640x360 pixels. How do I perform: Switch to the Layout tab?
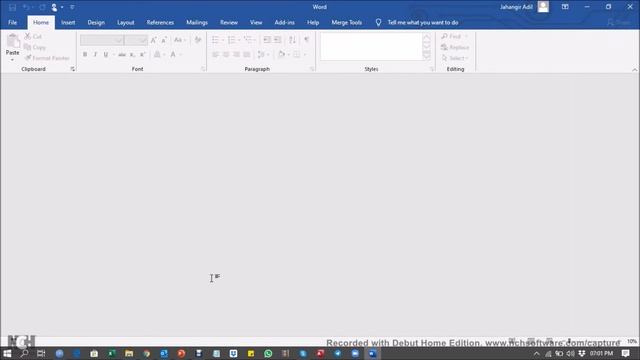click(x=126, y=22)
